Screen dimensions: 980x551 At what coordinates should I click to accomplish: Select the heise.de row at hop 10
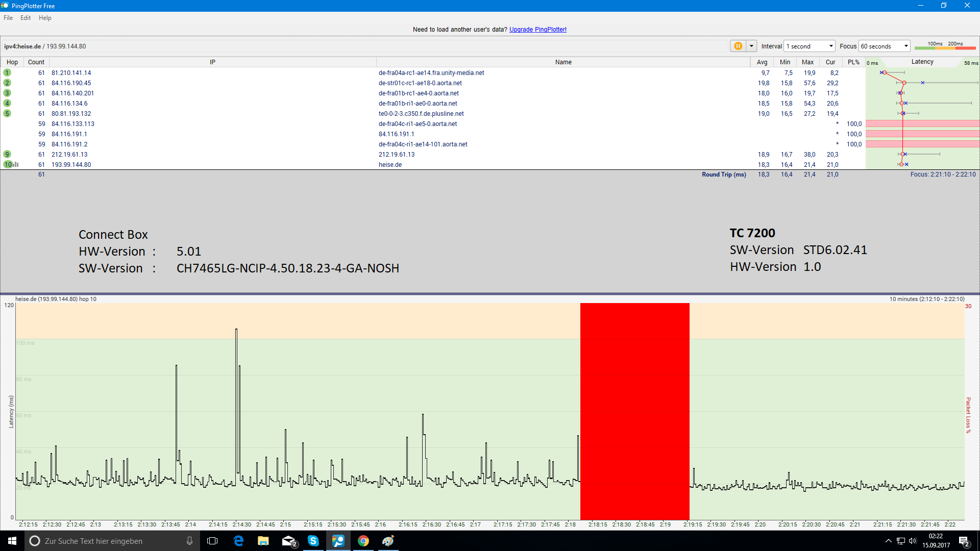390,165
